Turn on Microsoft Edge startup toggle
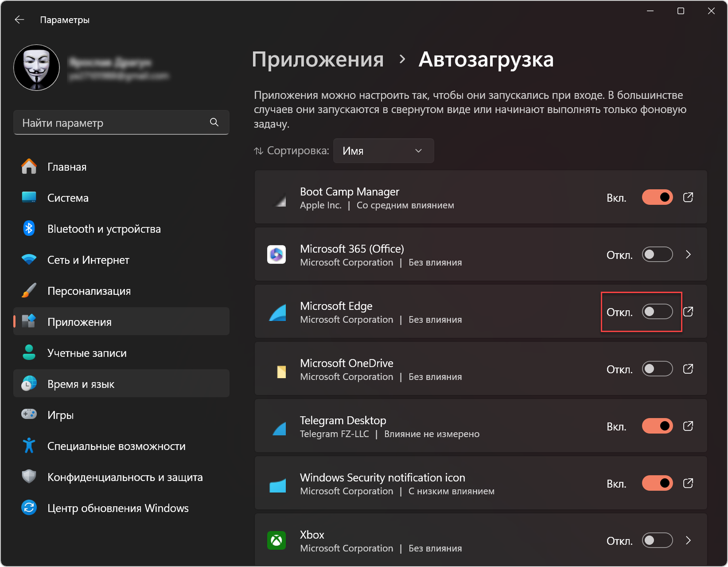The image size is (728, 567). (x=657, y=312)
